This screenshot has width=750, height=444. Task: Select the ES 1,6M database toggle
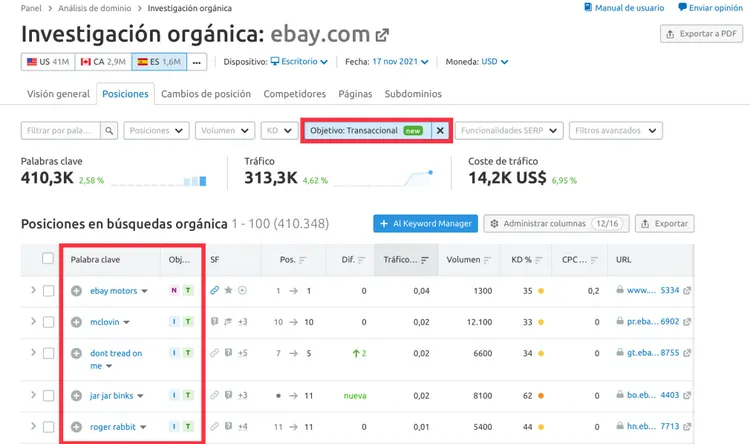[159, 62]
